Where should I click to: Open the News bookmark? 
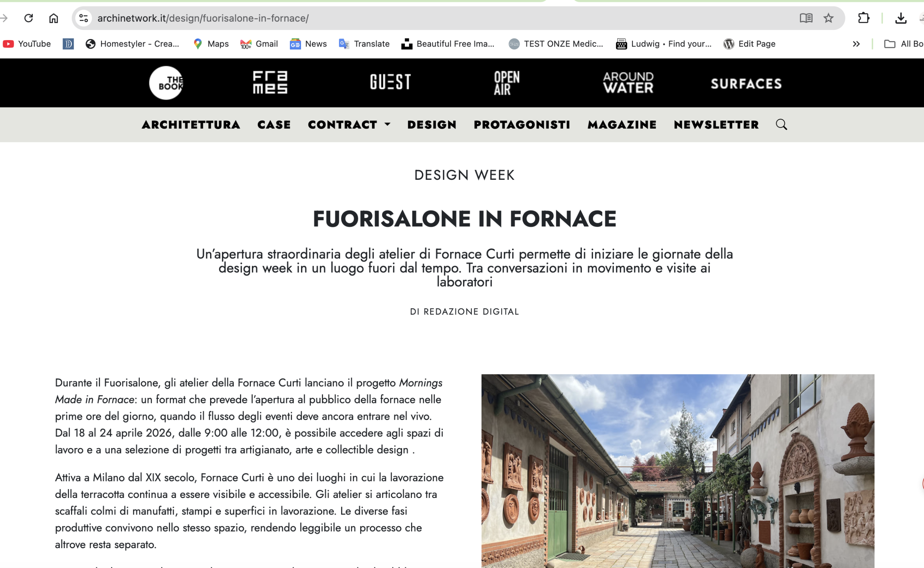(308, 44)
